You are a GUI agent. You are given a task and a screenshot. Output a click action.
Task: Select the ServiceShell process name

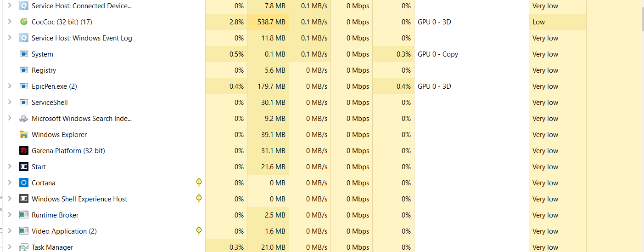(x=50, y=103)
